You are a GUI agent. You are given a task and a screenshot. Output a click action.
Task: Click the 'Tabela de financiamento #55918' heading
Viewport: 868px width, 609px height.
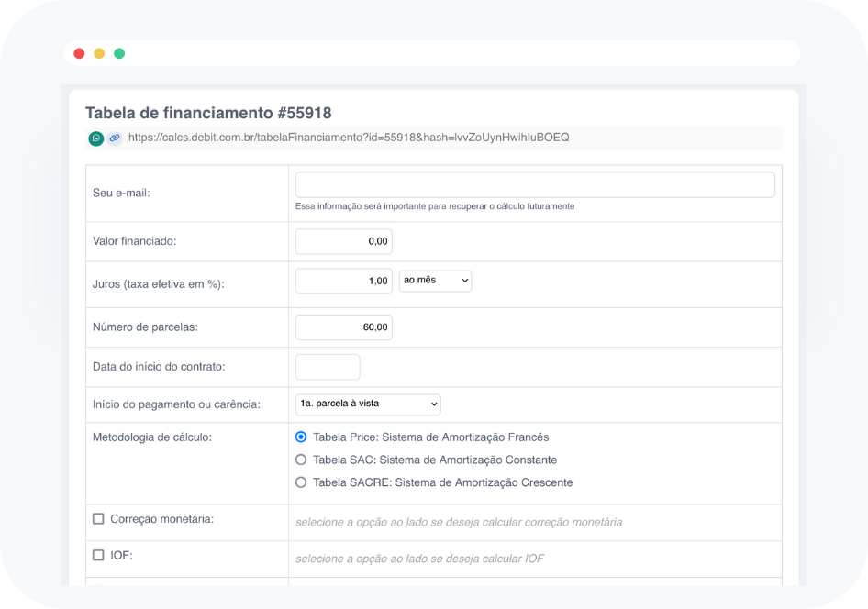click(x=208, y=113)
